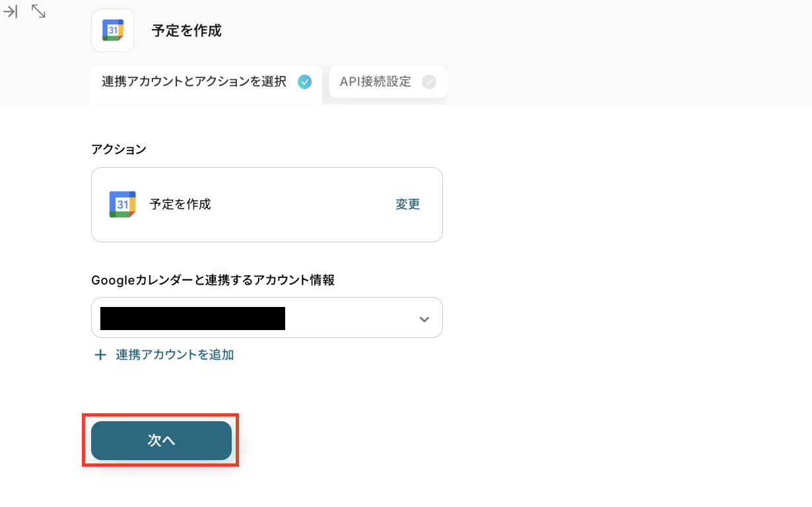
Task: Click the 予定を作成 page title
Action: tap(187, 31)
